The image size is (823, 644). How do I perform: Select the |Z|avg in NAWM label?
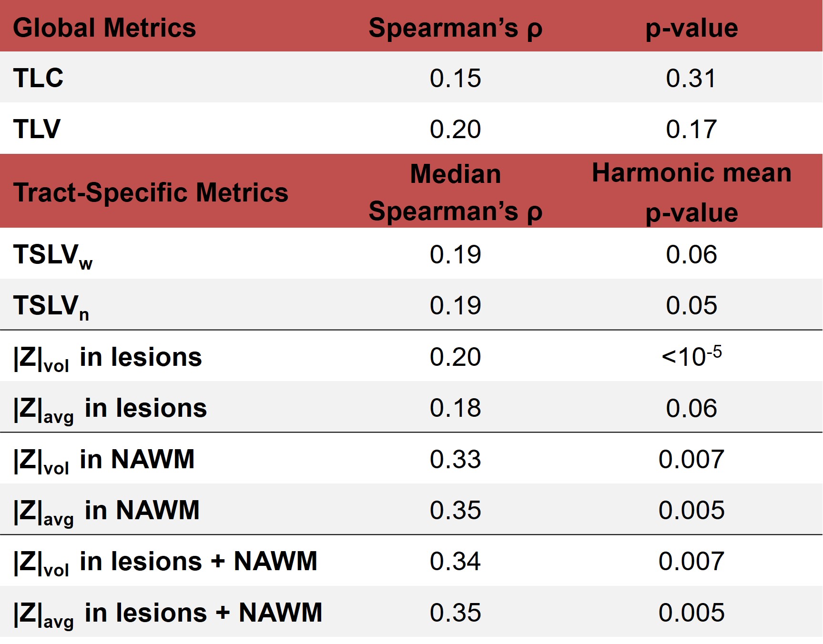click(x=106, y=511)
